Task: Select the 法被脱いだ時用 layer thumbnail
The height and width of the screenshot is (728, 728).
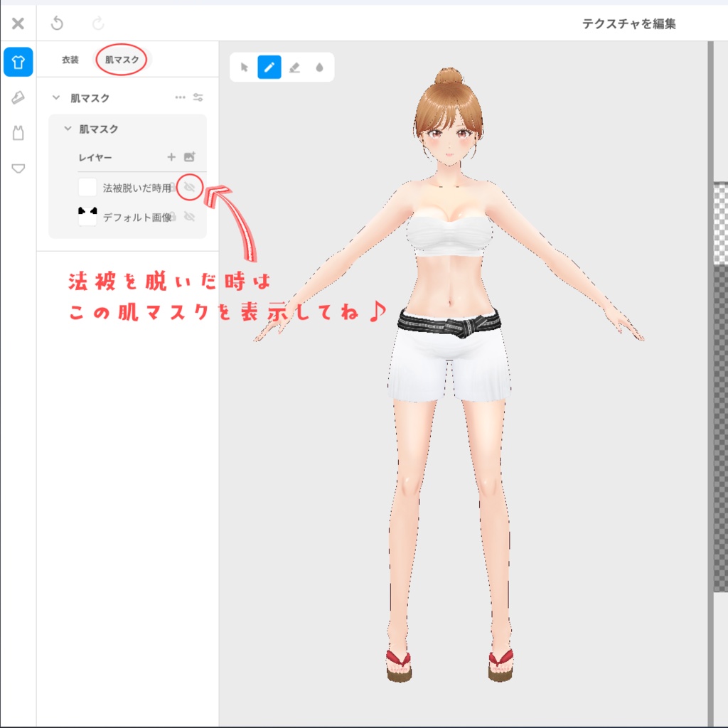Action: 87,187
